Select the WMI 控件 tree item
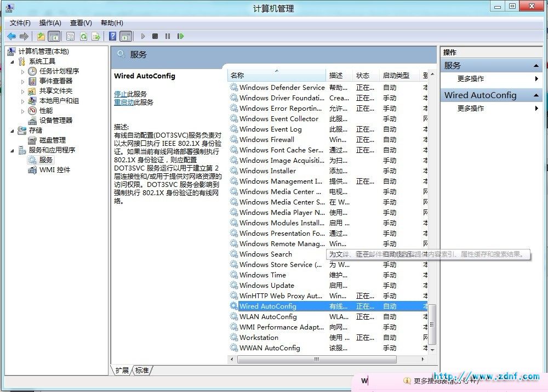The image size is (548, 392). 54,169
